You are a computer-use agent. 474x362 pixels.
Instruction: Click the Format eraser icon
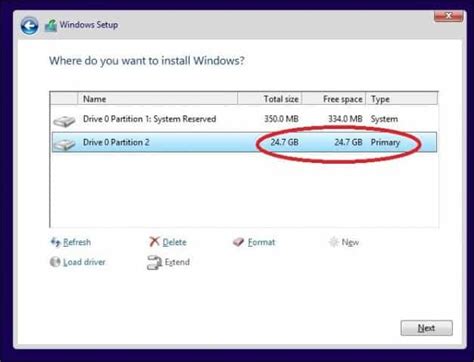238,242
